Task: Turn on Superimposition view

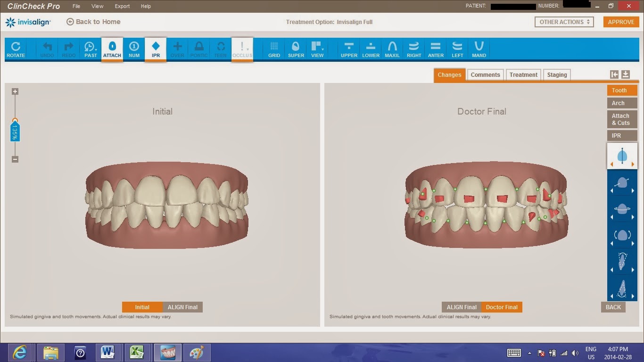Action: [296, 49]
